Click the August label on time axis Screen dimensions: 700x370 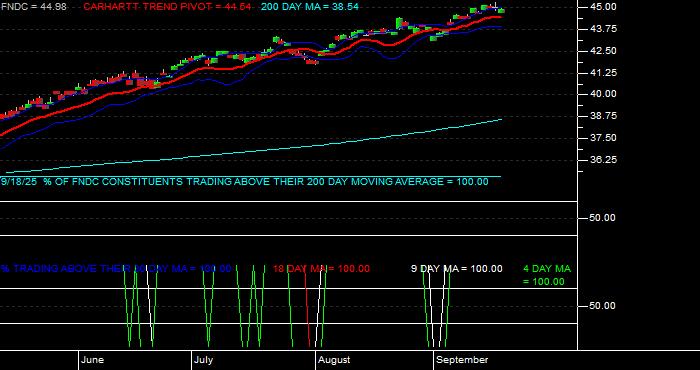click(334, 360)
